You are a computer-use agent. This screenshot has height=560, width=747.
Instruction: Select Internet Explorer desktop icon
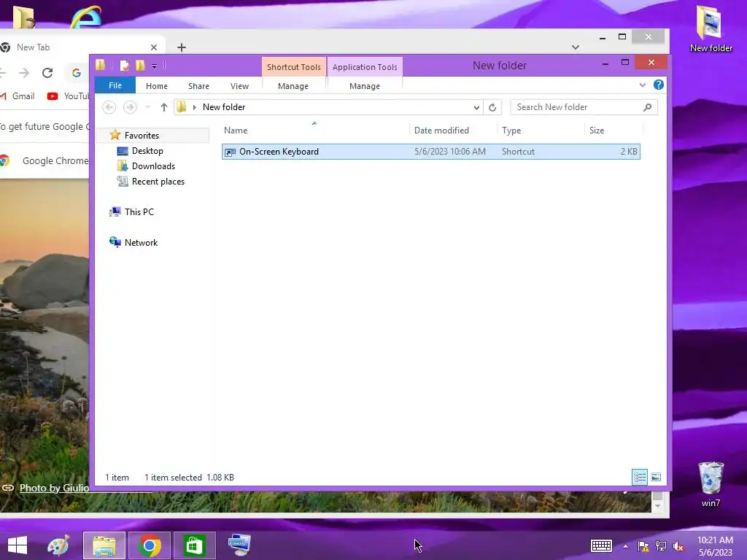click(86, 16)
